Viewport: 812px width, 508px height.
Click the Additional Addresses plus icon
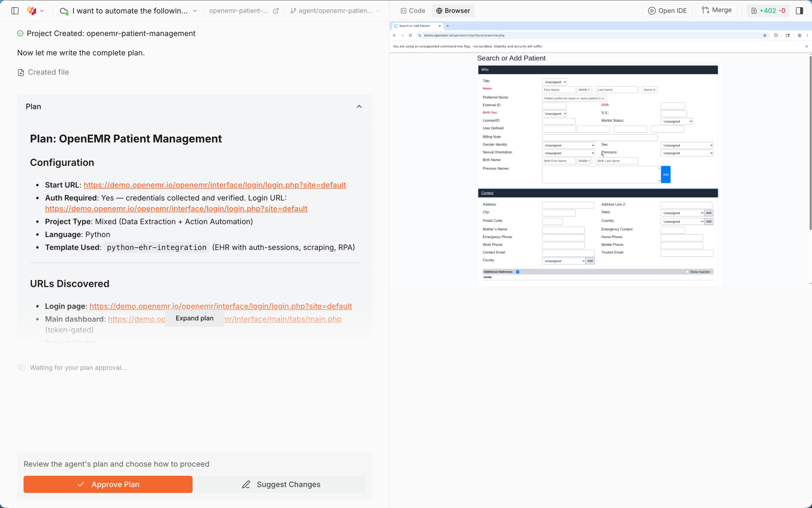click(x=517, y=272)
